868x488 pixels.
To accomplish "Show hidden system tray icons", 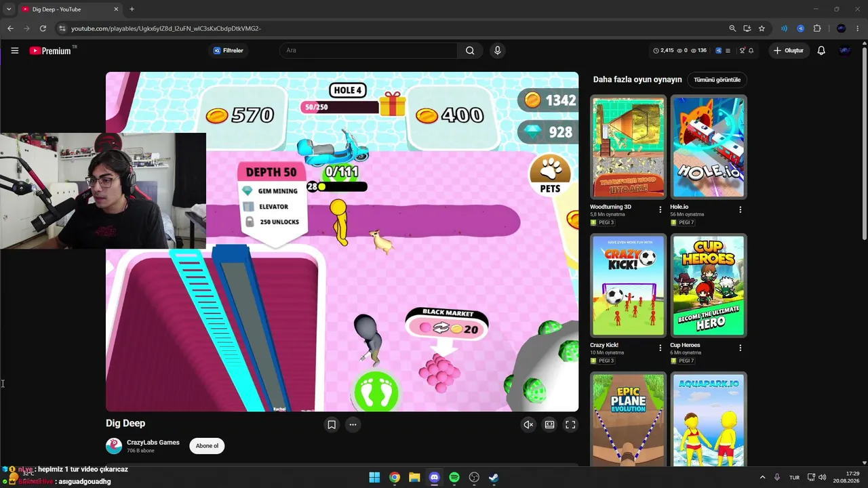I will 762,477.
